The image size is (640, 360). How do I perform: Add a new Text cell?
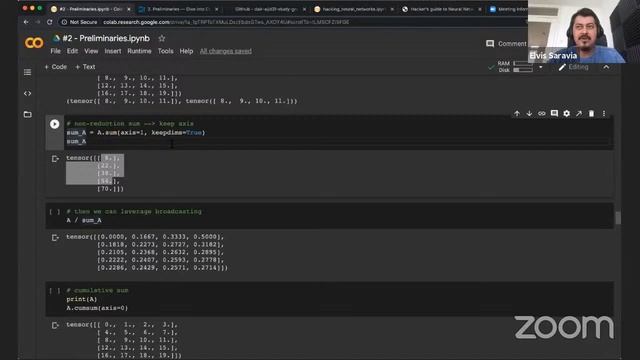click(85, 67)
